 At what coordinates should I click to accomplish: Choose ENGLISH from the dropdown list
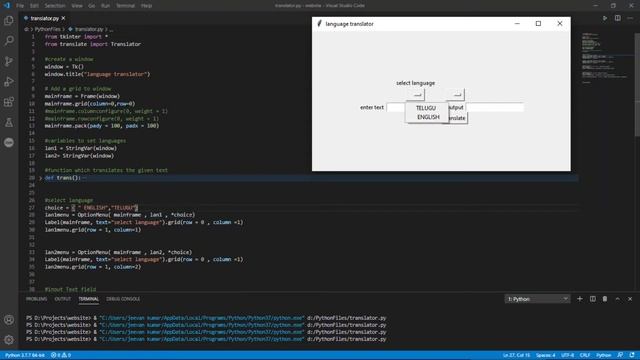pos(428,117)
